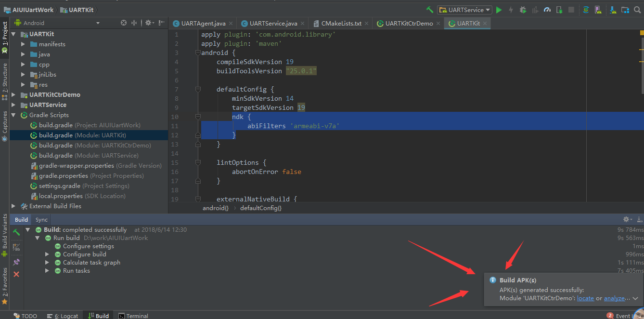Open the SDK Manager download icon

(613, 10)
